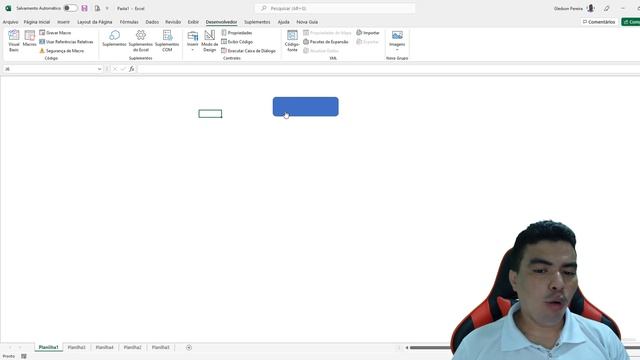
Task: Switch to Planilha1 sheet tab
Action: pos(49,347)
